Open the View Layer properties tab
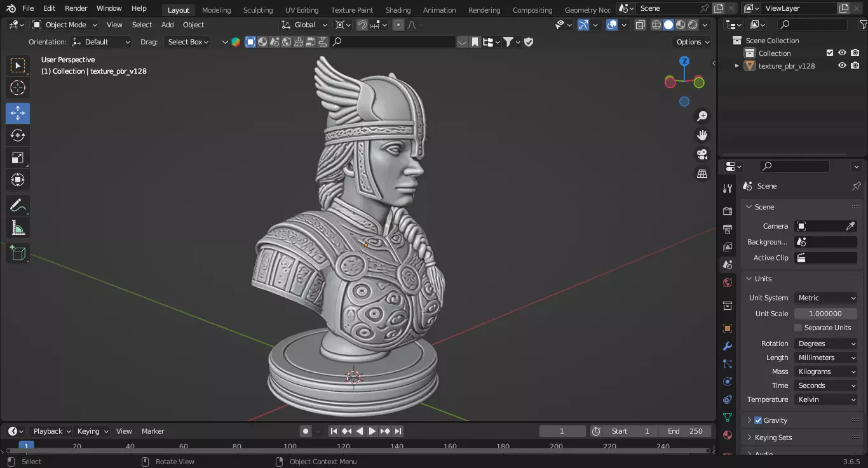Screen dimensions: 868x468 [x=728, y=246]
